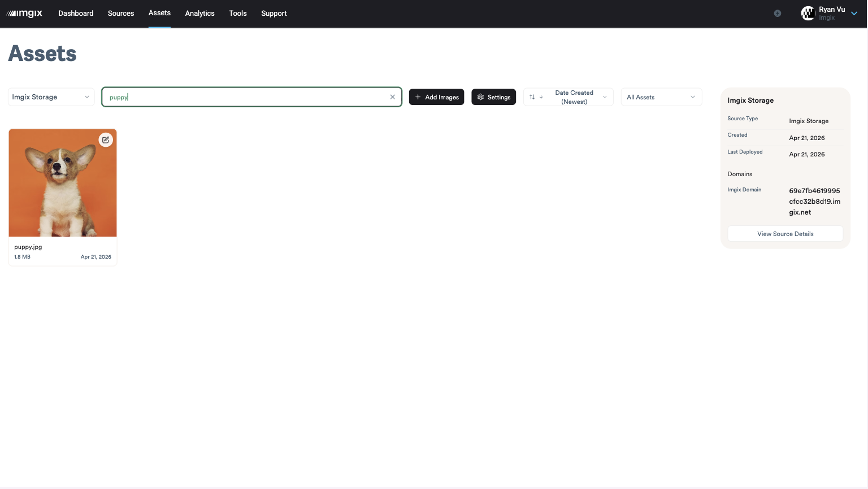Image resolution: width=868 pixels, height=489 pixels.
Task: Open the All Assets filter dropdown
Action: pyautogui.click(x=661, y=97)
